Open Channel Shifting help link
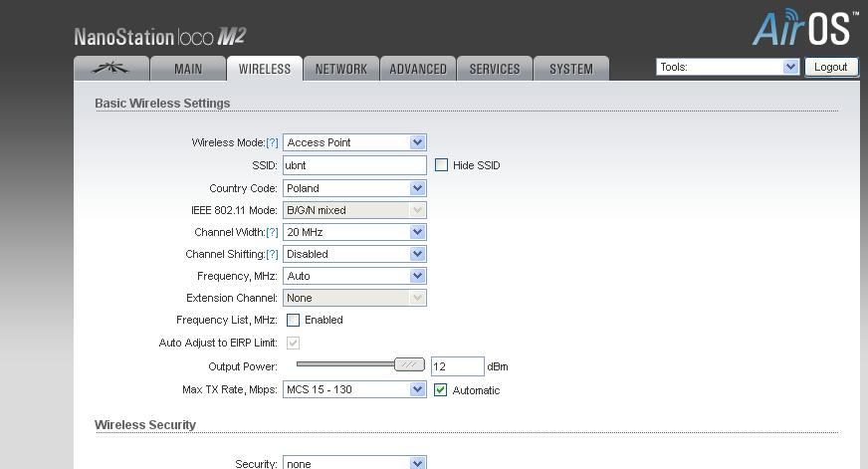Screen dimensions: 868x469 [x=272, y=254]
